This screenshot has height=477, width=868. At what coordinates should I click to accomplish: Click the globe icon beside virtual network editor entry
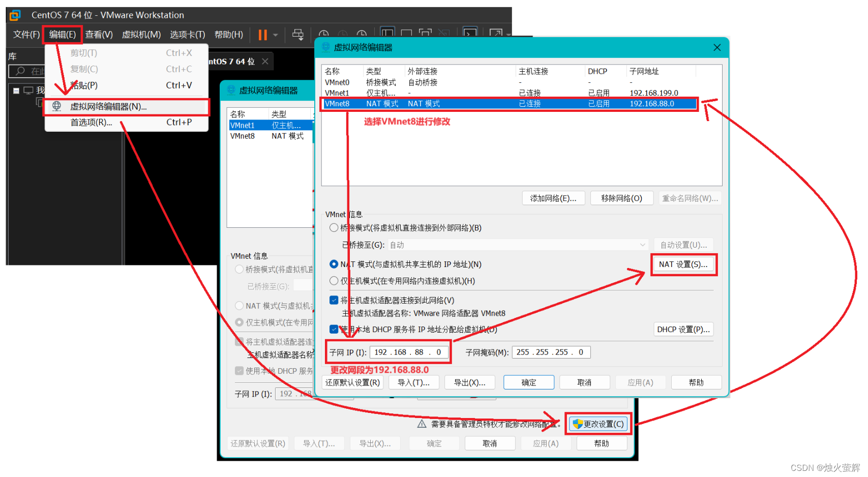tap(57, 106)
